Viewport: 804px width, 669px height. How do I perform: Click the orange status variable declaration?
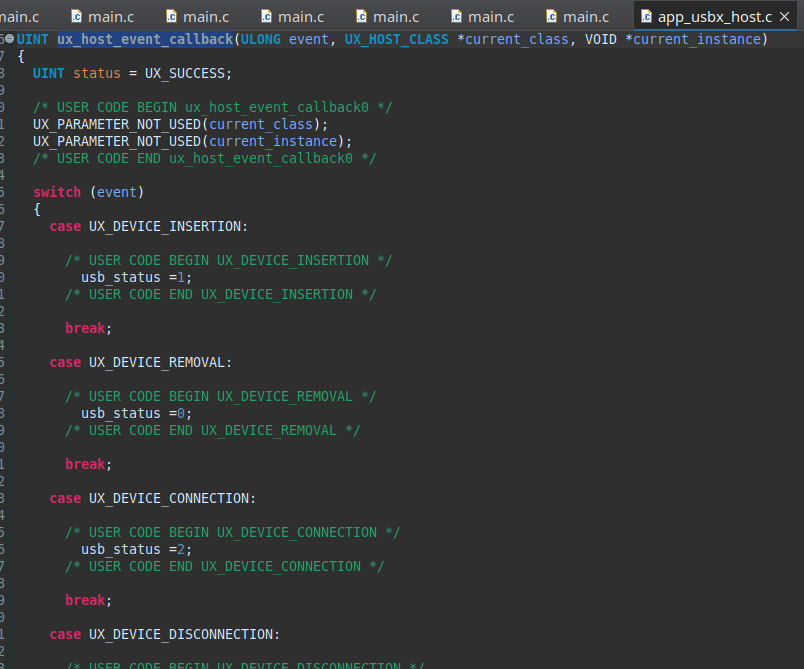[x=97, y=73]
